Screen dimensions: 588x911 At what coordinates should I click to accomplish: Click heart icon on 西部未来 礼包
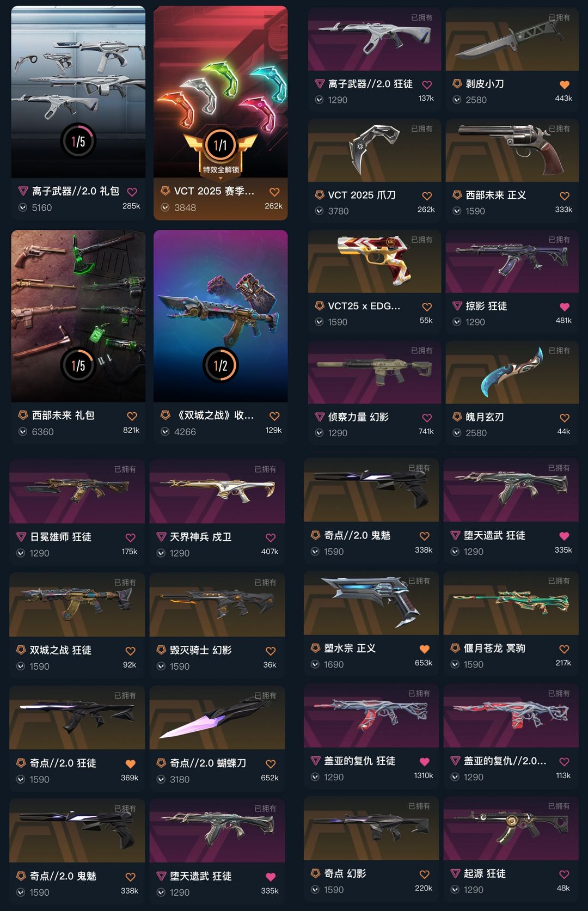(x=132, y=417)
